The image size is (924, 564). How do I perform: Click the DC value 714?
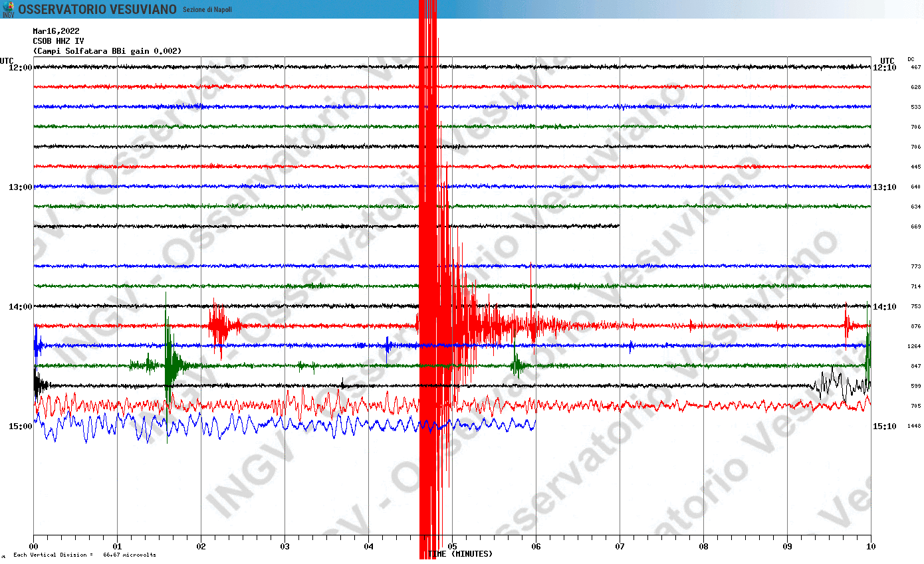pos(915,286)
